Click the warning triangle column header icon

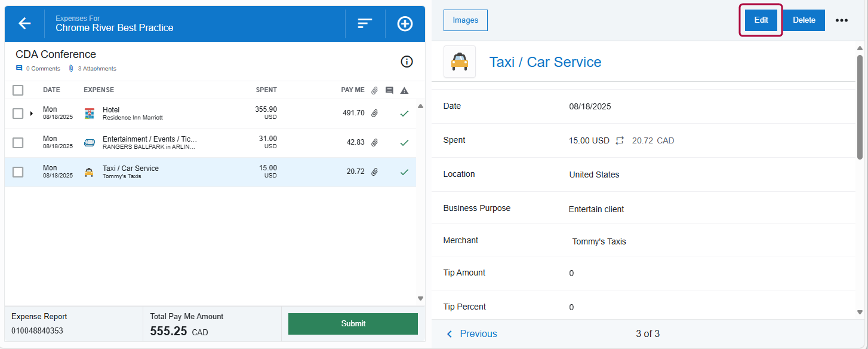[404, 90]
